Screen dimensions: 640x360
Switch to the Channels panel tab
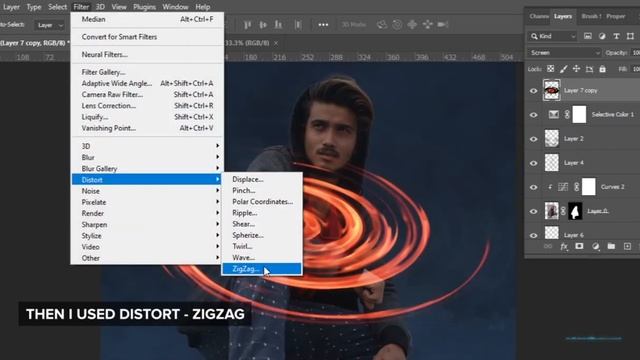pyautogui.click(x=538, y=16)
